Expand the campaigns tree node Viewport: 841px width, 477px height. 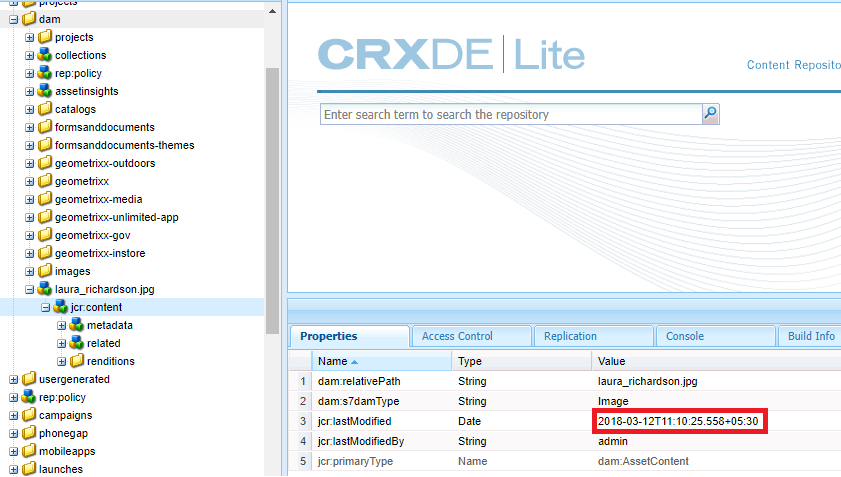(13, 415)
